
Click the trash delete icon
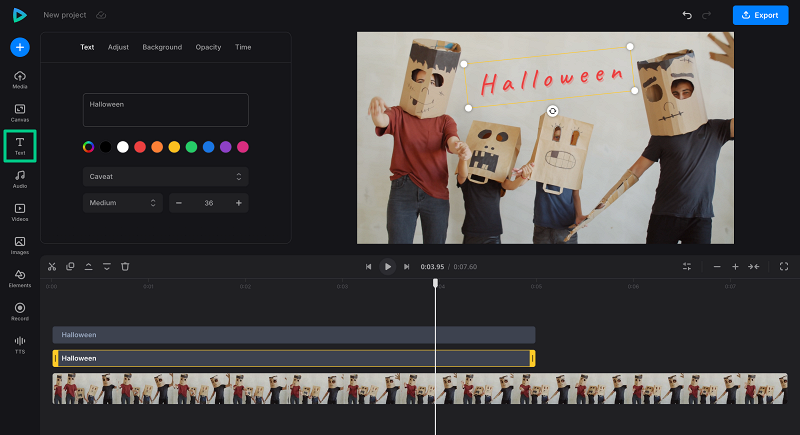coord(125,267)
